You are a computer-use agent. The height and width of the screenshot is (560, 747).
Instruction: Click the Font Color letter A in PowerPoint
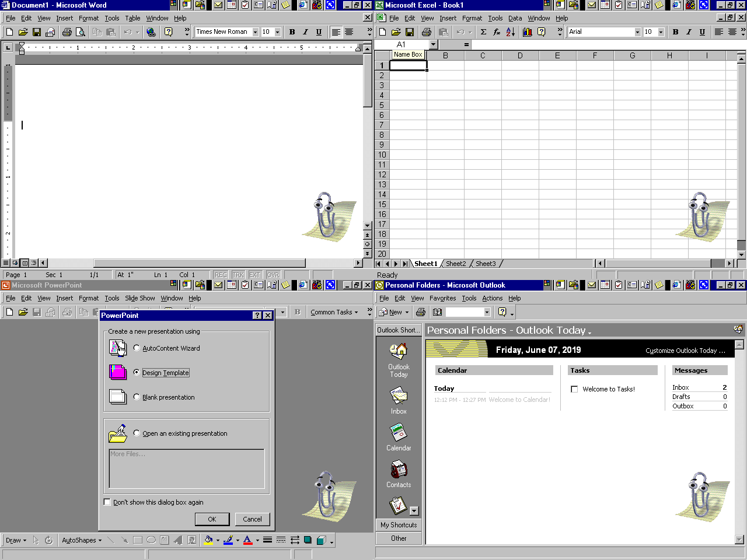coord(248,540)
